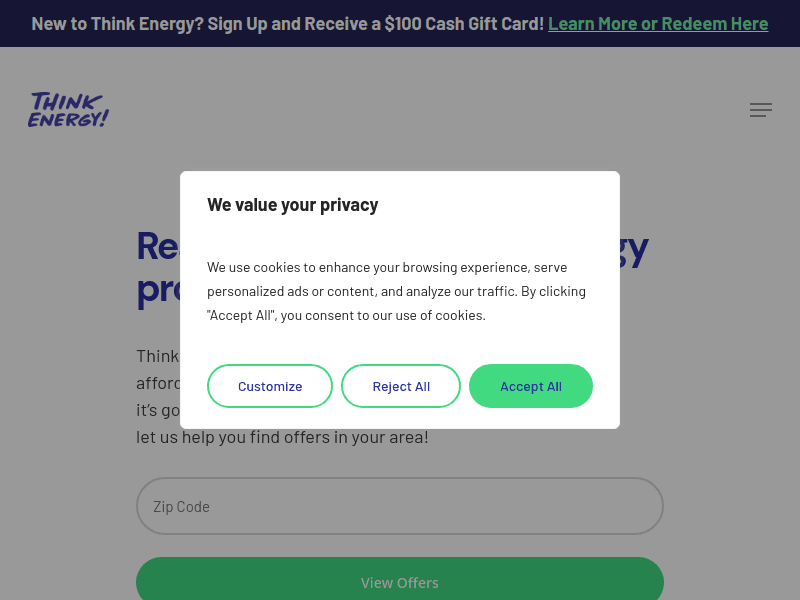This screenshot has height=600, width=800.
Task: Click the Zip Code input field
Action: (400, 506)
